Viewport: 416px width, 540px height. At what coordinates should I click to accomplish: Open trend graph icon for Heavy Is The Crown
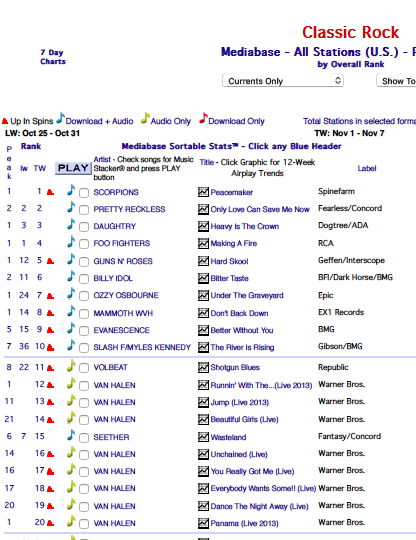pyautogui.click(x=203, y=226)
